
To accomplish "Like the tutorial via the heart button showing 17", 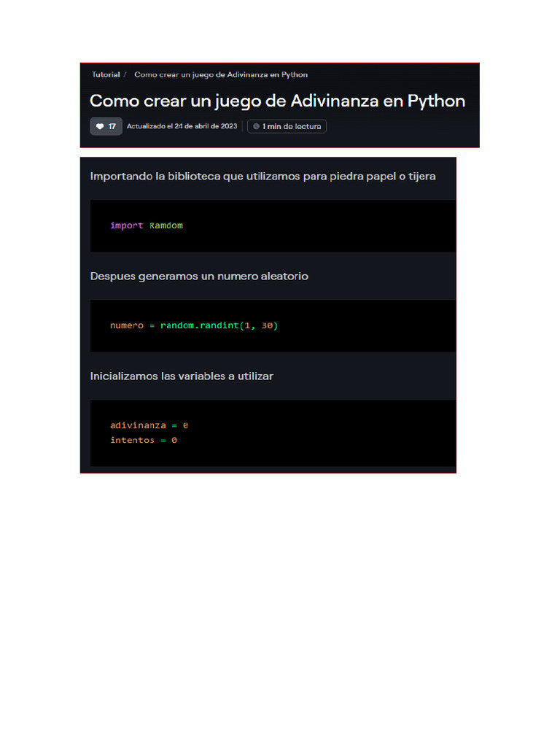I will point(106,126).
